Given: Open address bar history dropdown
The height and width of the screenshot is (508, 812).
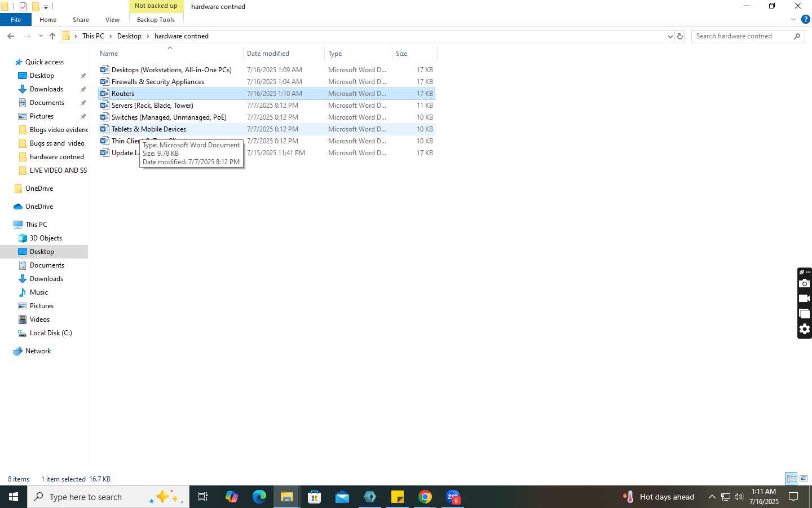Looking at the screenshot, I should (x=670, y=36).
